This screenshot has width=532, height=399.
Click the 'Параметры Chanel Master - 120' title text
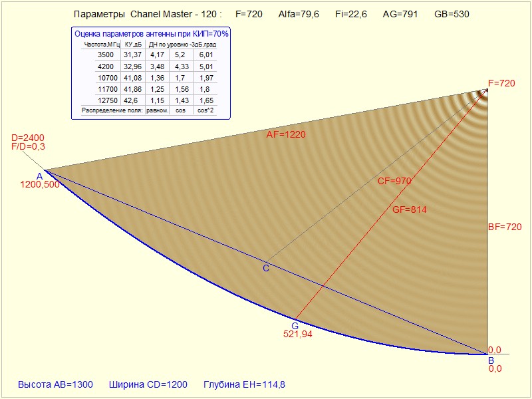coord(148,14)
